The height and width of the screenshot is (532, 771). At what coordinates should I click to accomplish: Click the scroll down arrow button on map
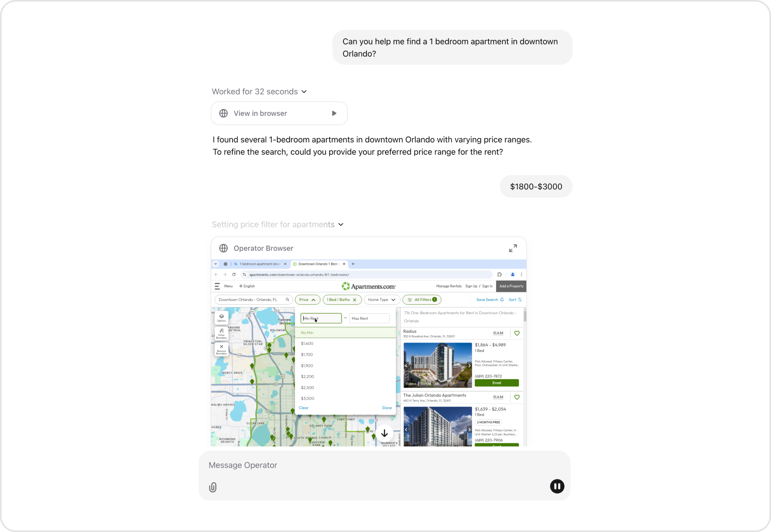coord(384,433)
